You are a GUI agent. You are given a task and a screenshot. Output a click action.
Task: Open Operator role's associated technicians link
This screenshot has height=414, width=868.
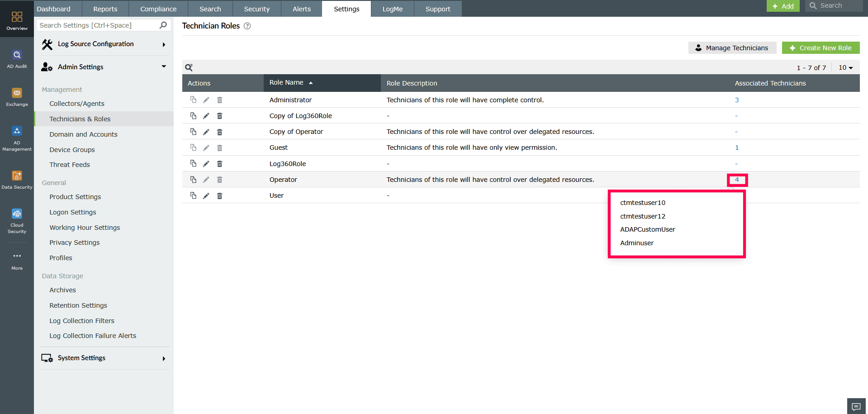click(737, 180)
